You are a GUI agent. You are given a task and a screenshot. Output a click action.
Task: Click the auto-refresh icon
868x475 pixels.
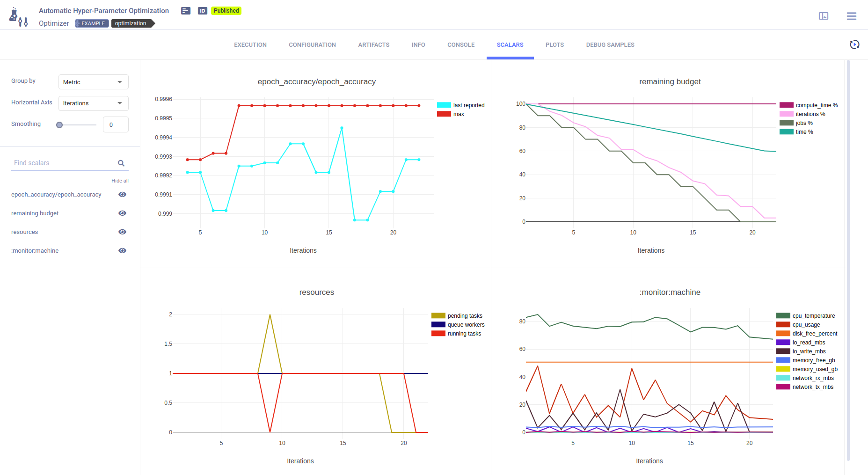click(854, 44)
